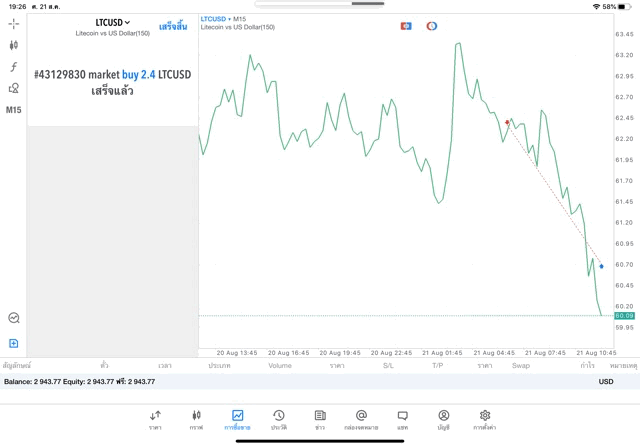Screen dimensions: 640x447
Task: Sort by ตั๋ว ticket column header
Action: (x=104, y=365)
